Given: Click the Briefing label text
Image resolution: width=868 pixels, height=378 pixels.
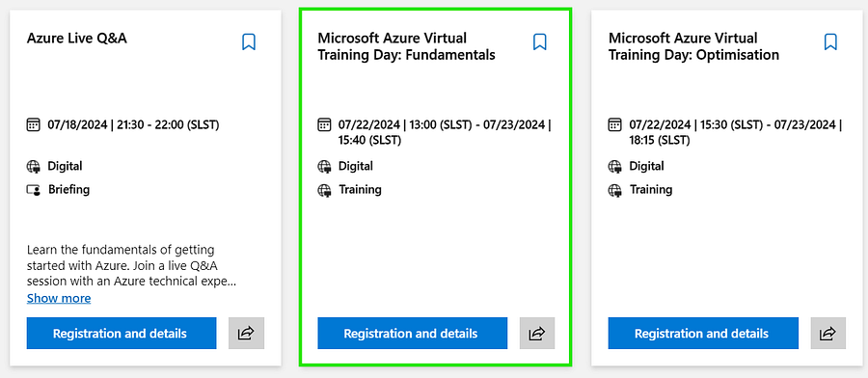Looking at the screenshot, I should pyautogui.click(x=68, y=190).
